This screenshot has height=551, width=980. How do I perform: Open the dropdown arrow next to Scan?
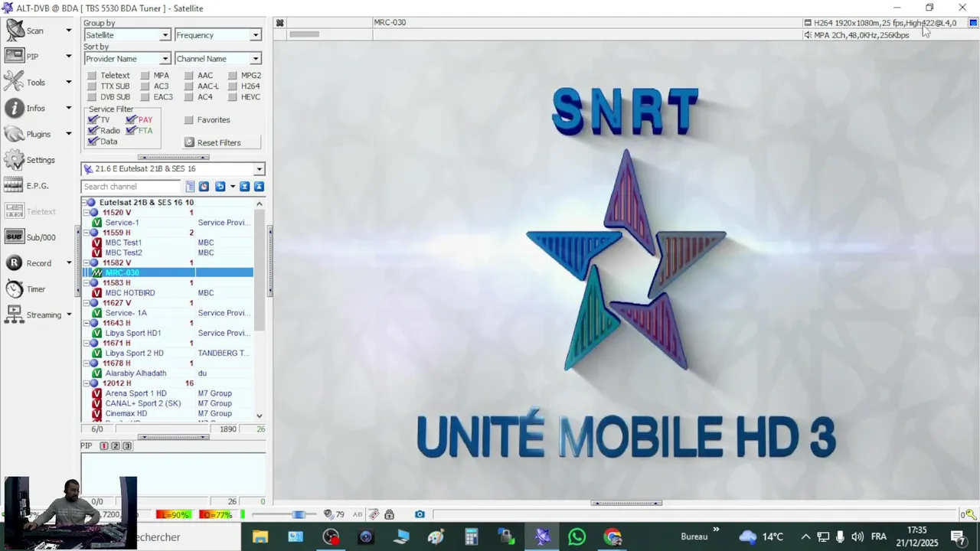(x=68, y=31)
